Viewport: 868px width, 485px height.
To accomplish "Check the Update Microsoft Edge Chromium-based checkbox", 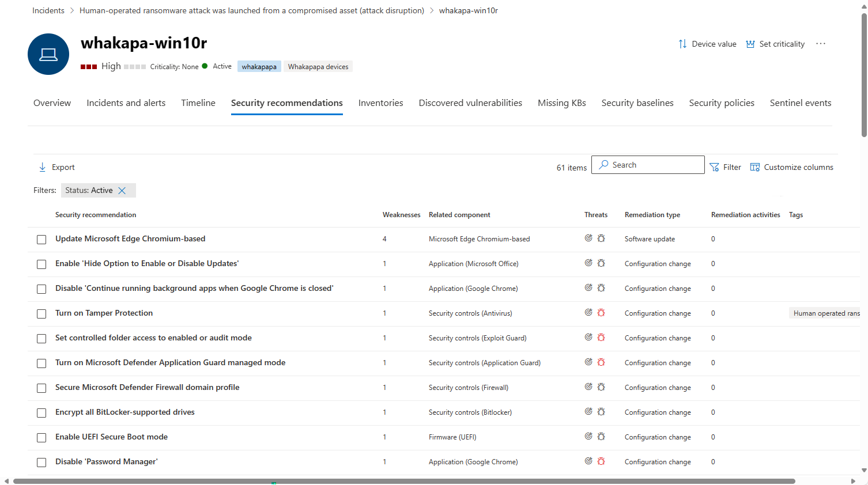I will tap(41, 240).
